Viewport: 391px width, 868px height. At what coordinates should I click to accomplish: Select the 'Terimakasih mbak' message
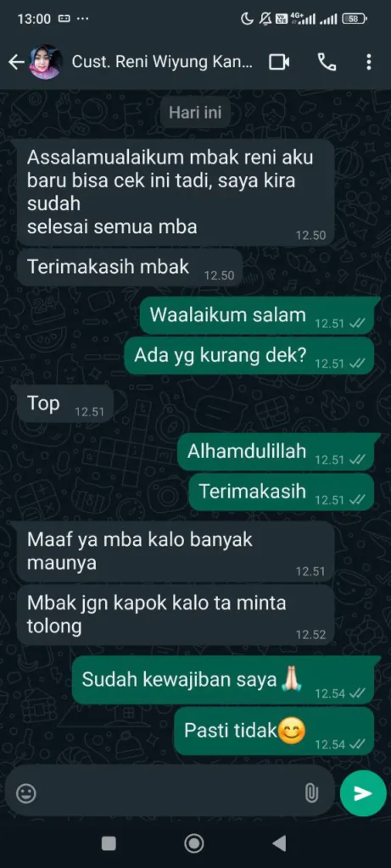pos(130,267)
